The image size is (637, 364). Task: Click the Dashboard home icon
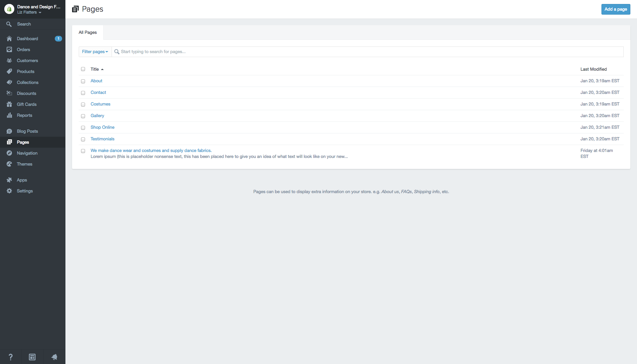pos(9,38)
